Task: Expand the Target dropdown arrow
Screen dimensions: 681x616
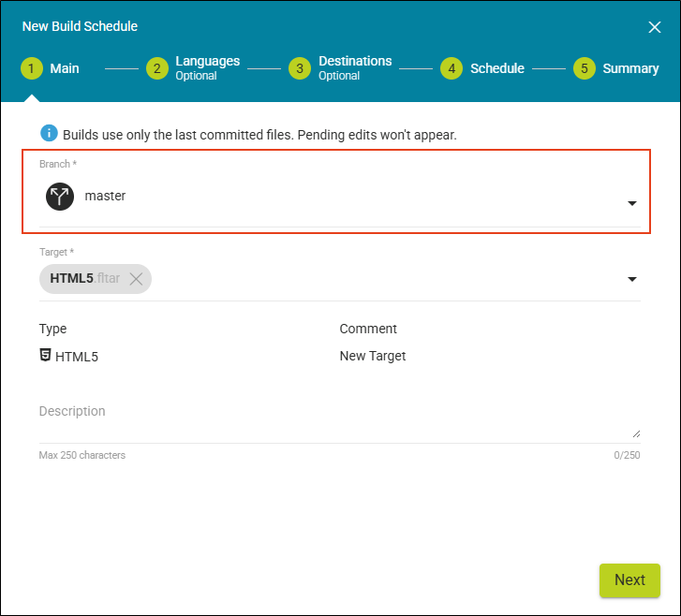Action: (631, 279)
